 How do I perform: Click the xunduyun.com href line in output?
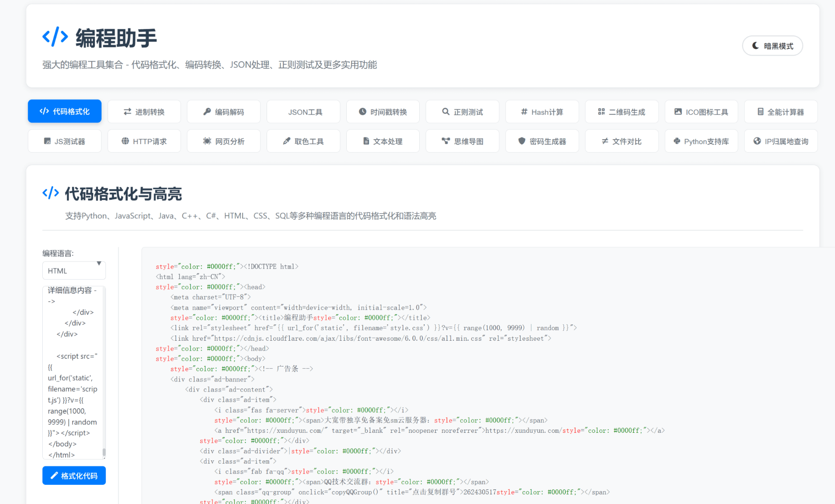(x=439, y=431)
